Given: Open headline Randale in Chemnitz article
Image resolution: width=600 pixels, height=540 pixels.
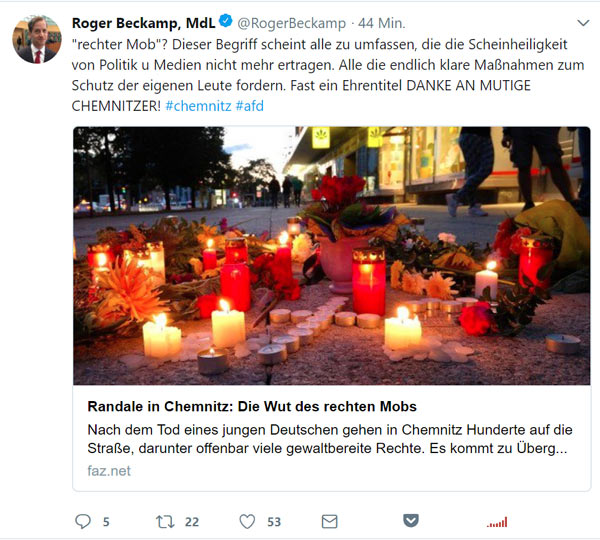Looking at the screenshot, I should tap(252, 406).
